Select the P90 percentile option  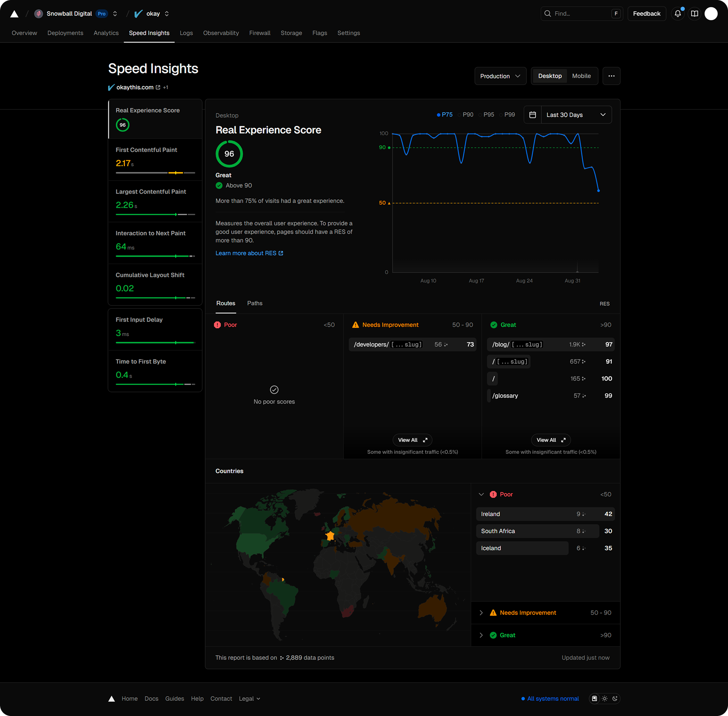pos(465,115)
